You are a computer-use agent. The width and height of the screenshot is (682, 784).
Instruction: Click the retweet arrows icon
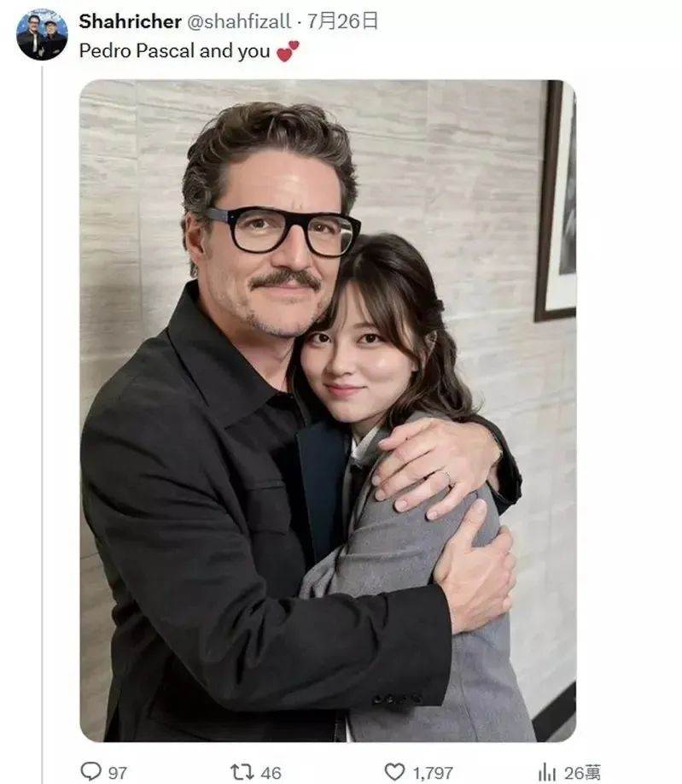coord(242,771)
